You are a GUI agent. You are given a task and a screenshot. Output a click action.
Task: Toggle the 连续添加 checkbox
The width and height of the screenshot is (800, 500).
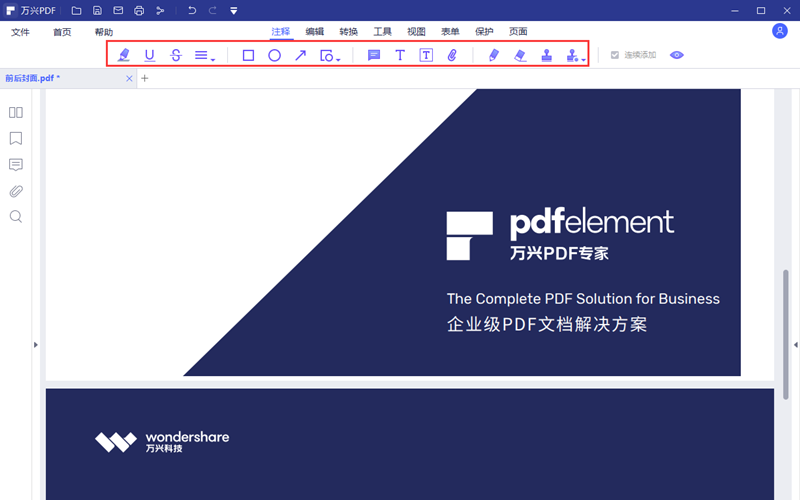click(615, 55)
